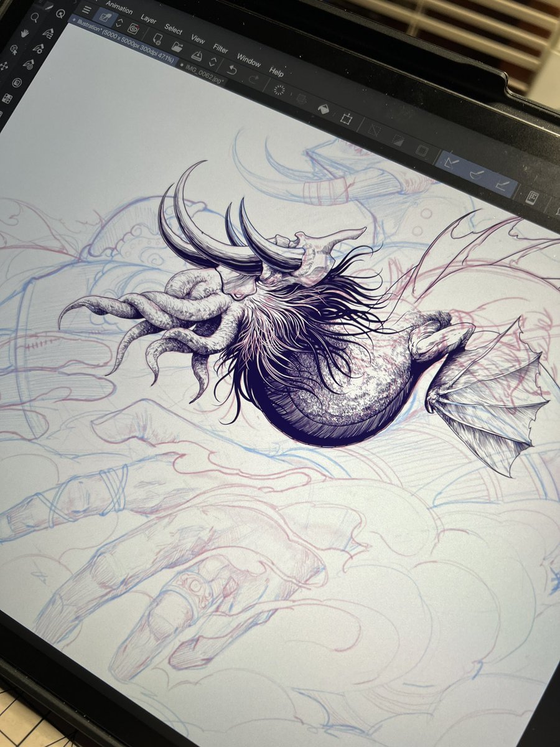This screenshot has height=747, width=560.
Task: Switch to the IMG_0062.jpg tab
Action: click(x=203, y=73)
